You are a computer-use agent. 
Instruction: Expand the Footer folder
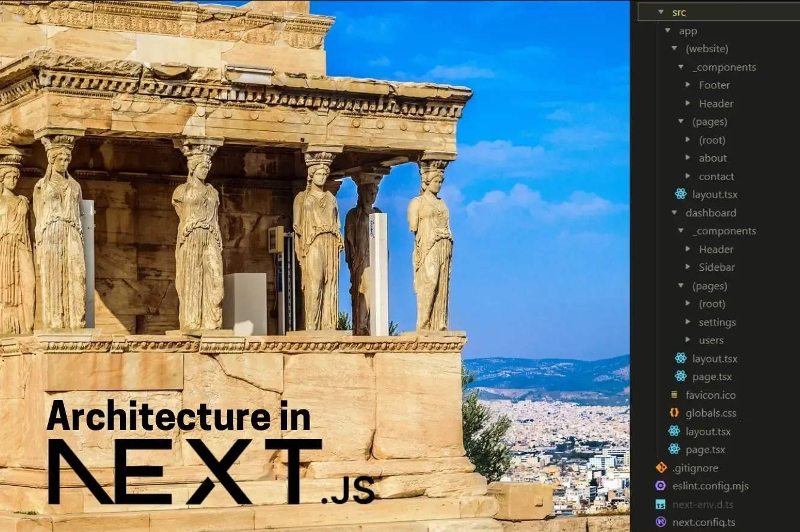[688, 85]
